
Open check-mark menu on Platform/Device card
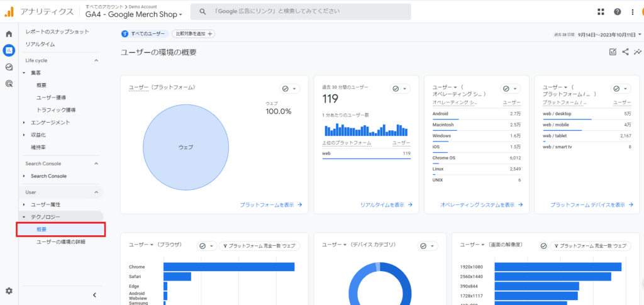coord(621,89)
